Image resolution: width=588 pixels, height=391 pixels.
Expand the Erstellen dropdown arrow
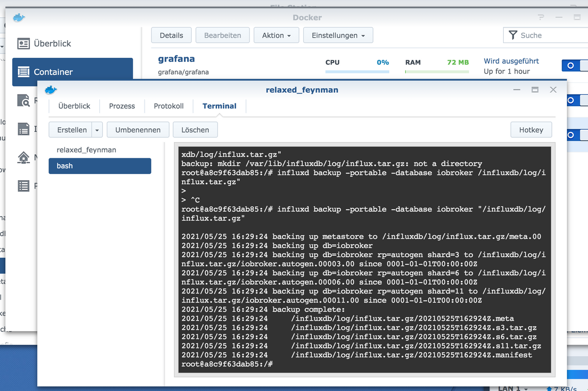[x=97, y=130]
